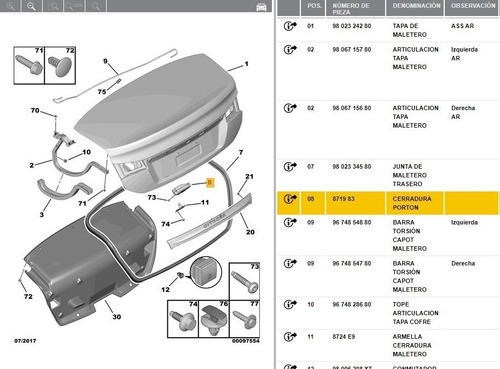Select callout 70 in the diagram
The width and height of the screenshot is (500, 369).
pos(35,110)
